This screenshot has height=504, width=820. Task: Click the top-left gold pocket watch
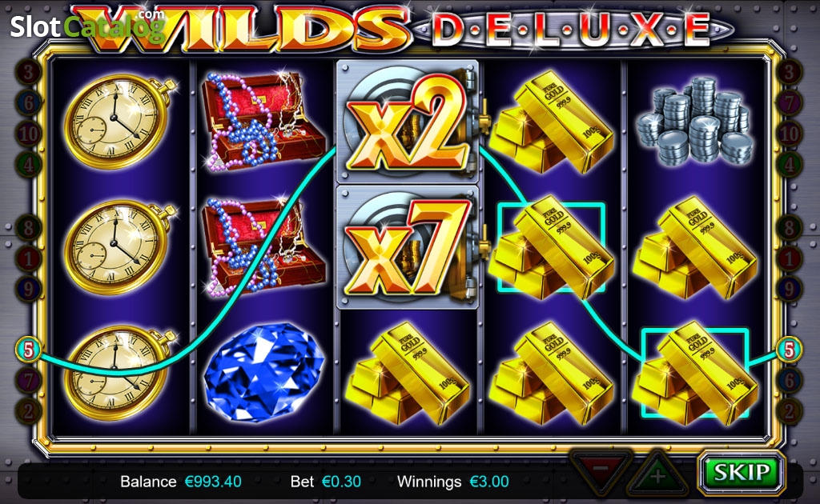pos(119,121)
